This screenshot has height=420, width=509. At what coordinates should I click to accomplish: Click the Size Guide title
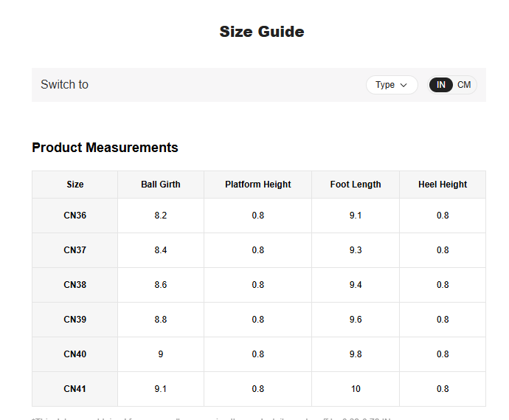tap(262, 32)
